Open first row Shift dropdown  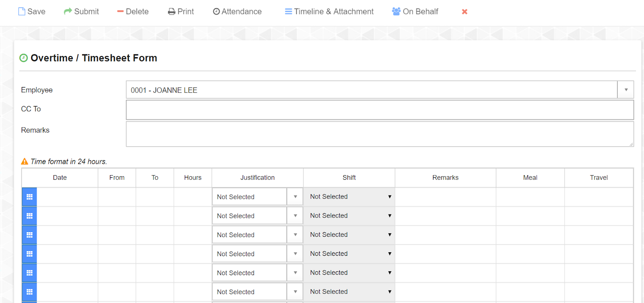pyautogui.click(x=349, y=197)
